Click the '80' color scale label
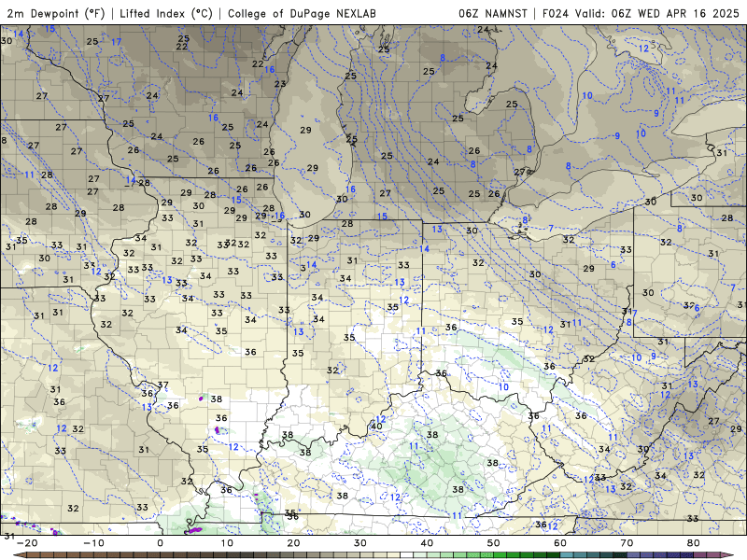The height and width of the screenshot is (560, 747). tap(694, 543)
